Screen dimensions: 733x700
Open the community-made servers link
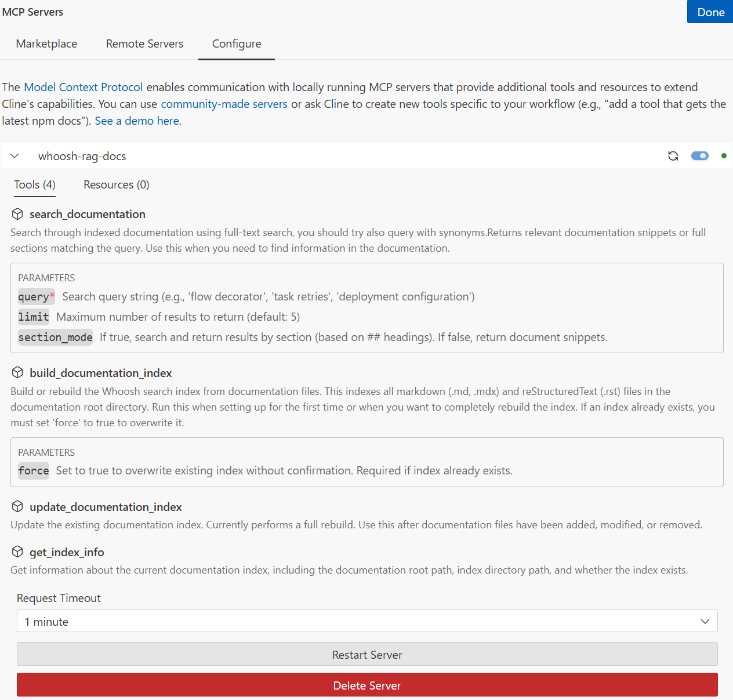click(x=224, y=104)
